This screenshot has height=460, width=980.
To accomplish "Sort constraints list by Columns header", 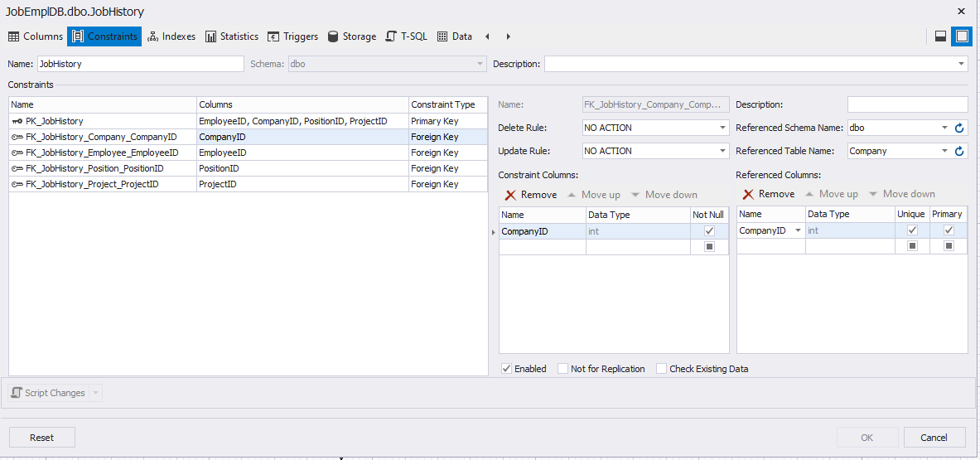I will 302,104.
